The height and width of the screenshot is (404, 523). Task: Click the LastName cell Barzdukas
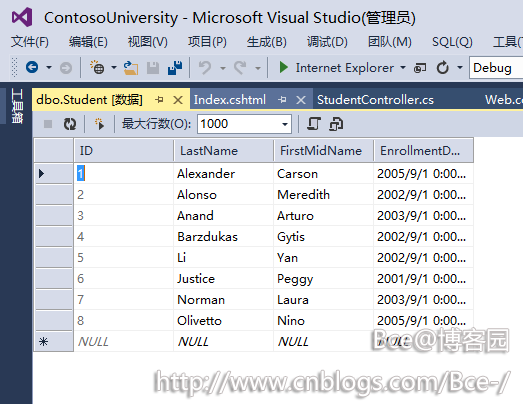pos(223,237)
